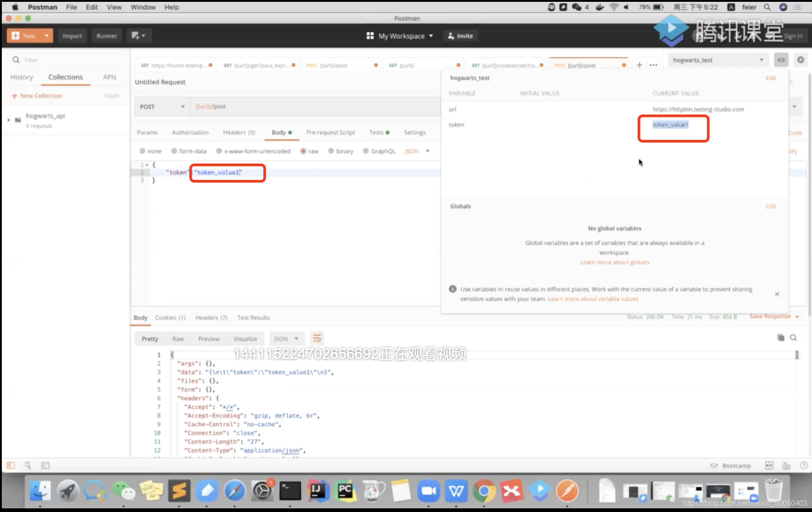Click the Invite button
The height and width of the screenshot is (512, 812).
[x=460, y=36]
